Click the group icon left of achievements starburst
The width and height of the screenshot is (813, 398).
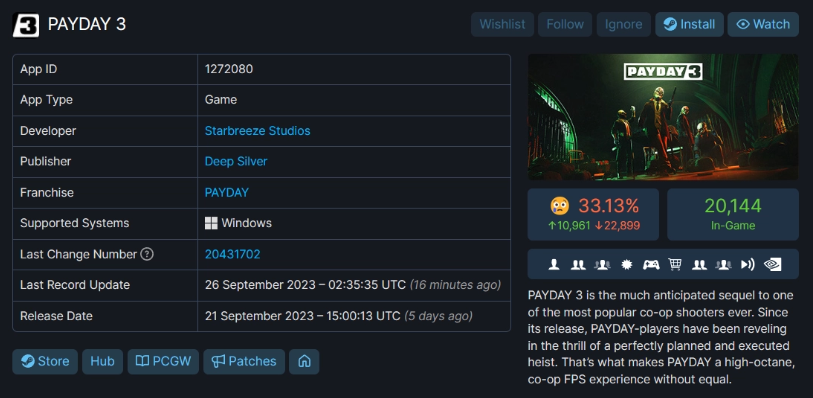point(602,265)
